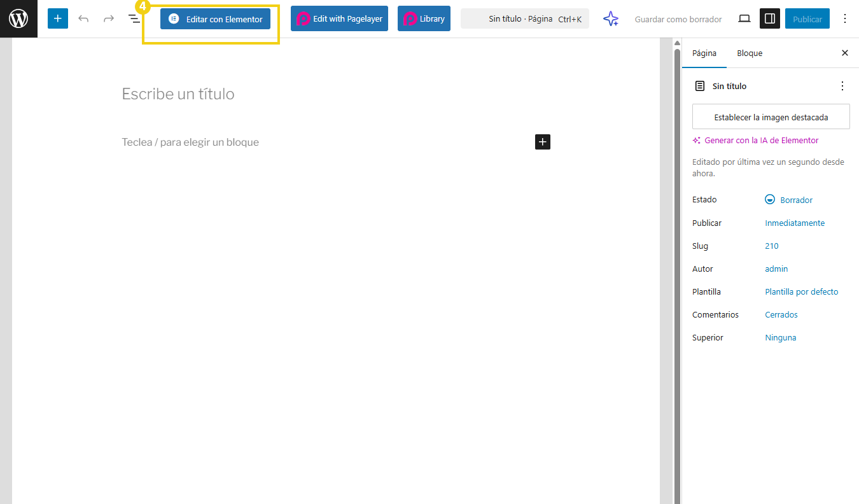Click Generar con la IA de Elementor
The image size is (859, 504).
(761, 140)
